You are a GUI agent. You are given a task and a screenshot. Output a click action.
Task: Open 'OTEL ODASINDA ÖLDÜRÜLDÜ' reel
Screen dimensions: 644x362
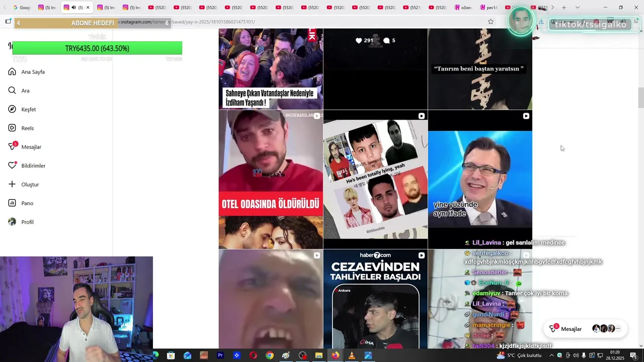[x=271, y=179]
